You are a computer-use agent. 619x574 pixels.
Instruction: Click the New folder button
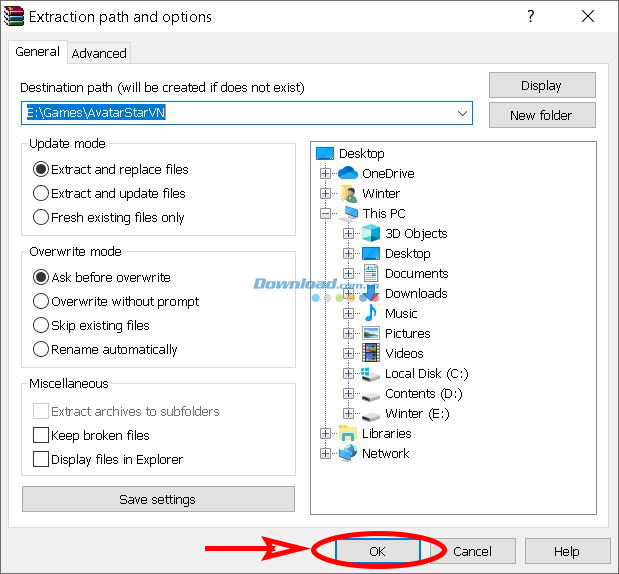(x=542, y=115)
